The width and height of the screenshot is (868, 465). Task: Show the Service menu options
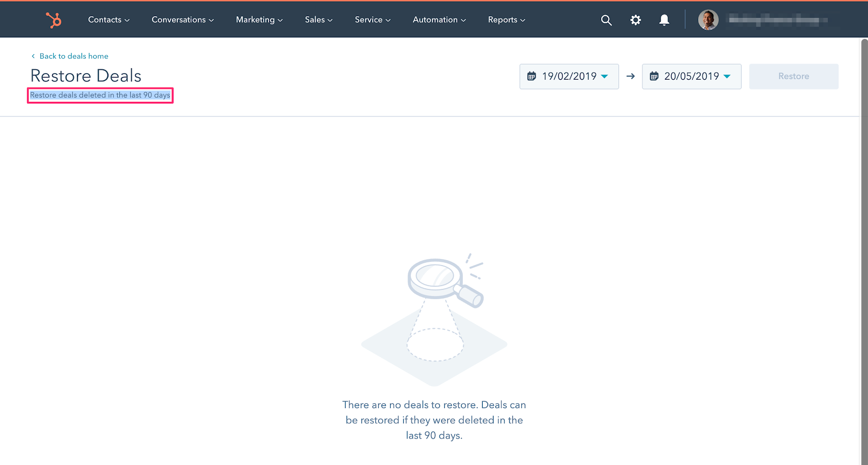coord(372,20)
